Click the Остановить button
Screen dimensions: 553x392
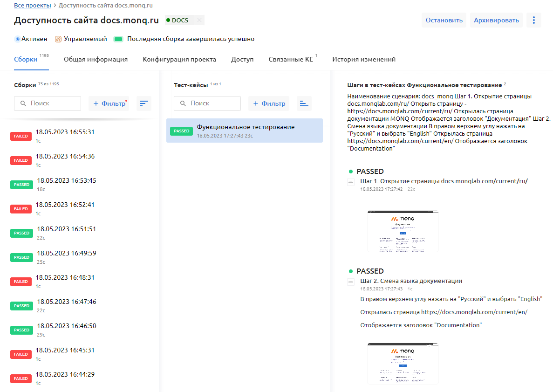444,20
